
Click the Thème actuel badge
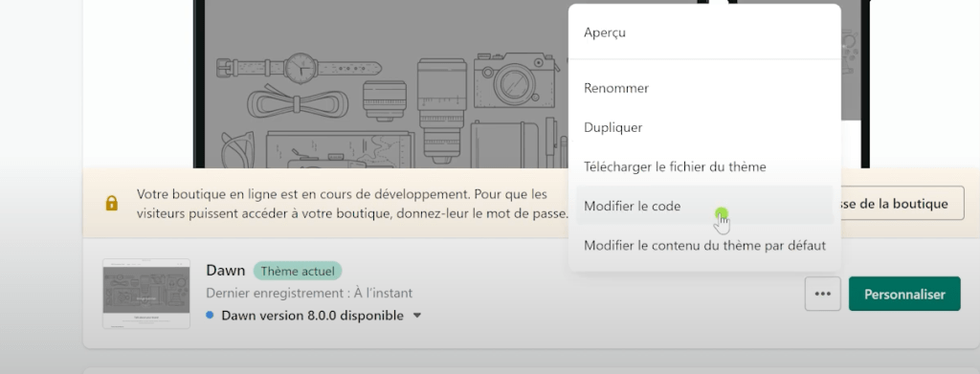point(298,271)
